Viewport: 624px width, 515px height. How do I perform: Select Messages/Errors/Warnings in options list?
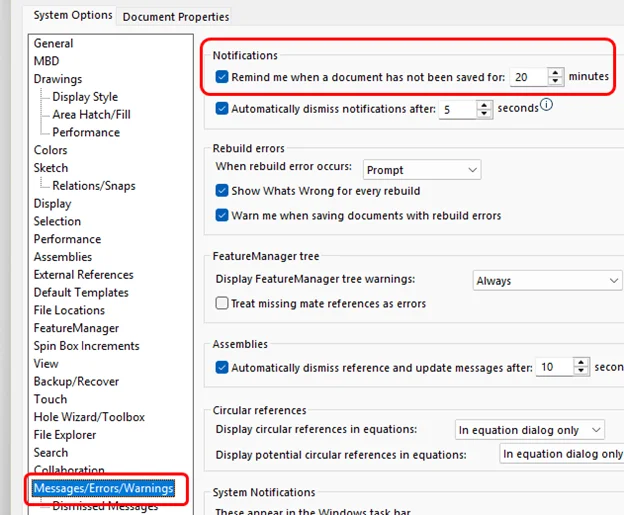point(104,489)
